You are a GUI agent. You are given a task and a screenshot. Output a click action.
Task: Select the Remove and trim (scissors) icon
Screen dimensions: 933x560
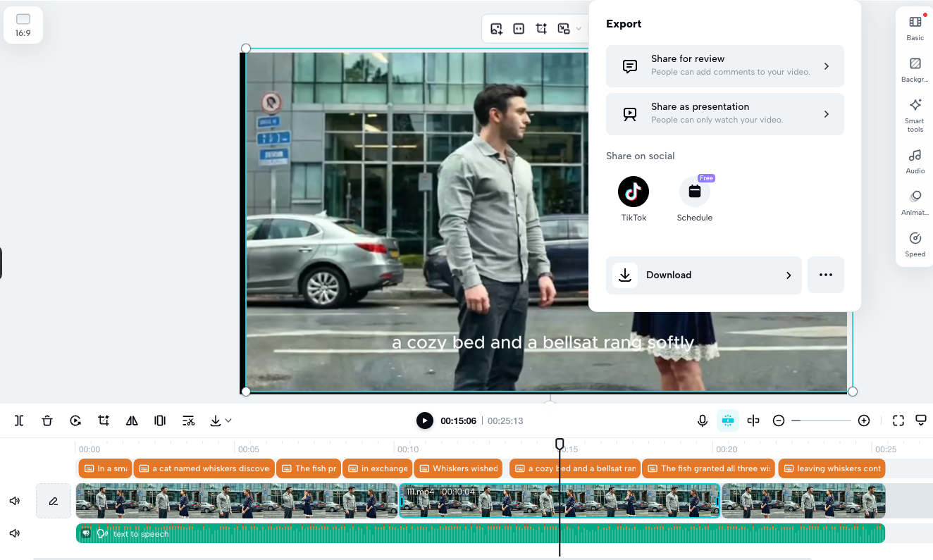click(188, 421)
